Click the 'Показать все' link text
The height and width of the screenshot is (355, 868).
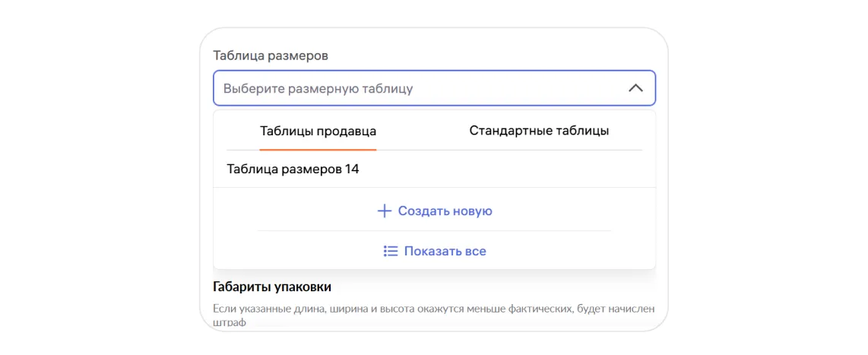(x=445, y=251)
